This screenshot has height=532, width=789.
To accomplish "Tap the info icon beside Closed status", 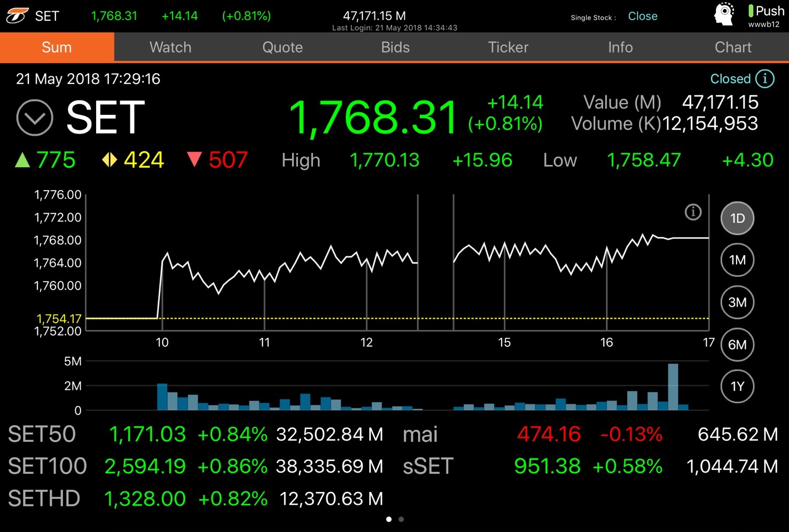I will 764,79.
